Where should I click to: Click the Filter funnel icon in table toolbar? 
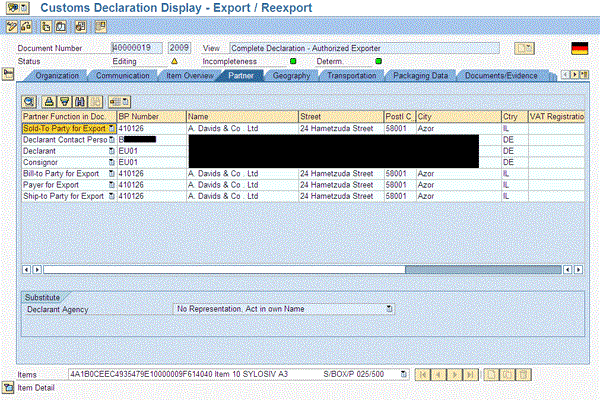point(64,101)
